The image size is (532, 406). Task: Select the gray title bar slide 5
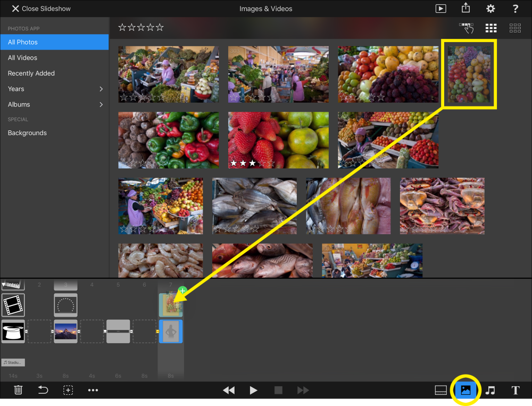coord(118,332)
